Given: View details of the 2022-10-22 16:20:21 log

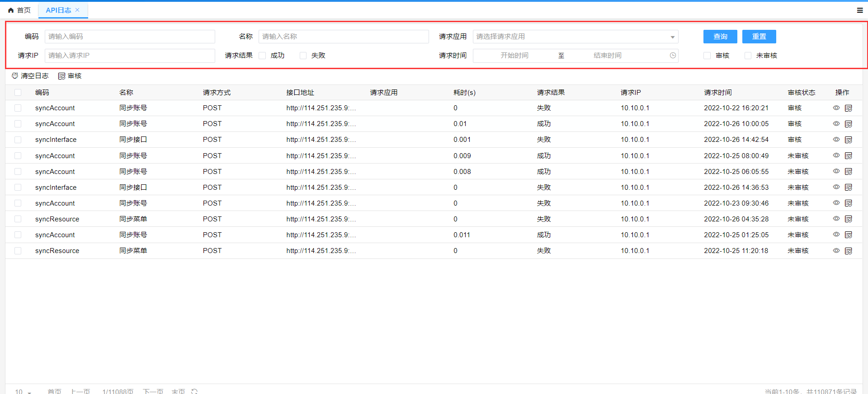Looking at the screenshot, I should click(836, 108).
